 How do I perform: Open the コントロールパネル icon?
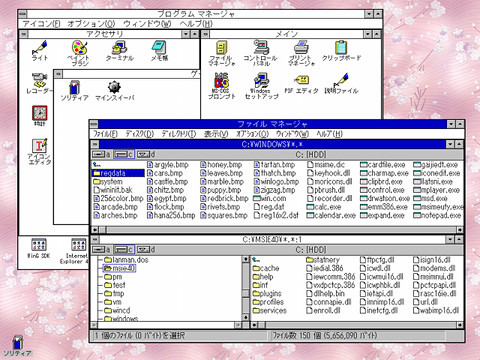point(261,47)
